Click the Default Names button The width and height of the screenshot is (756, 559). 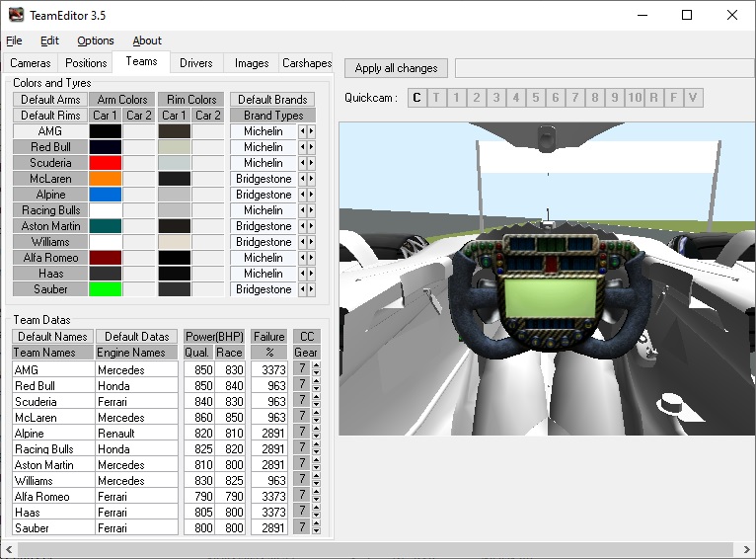52,336
